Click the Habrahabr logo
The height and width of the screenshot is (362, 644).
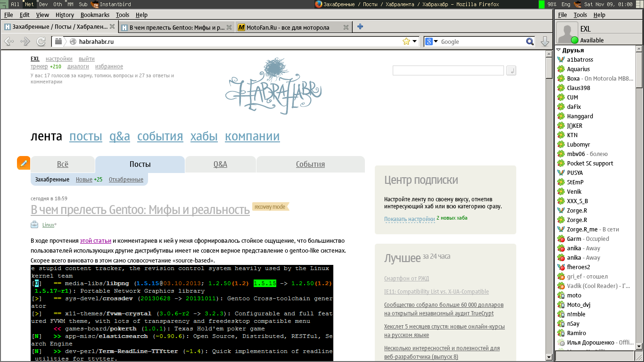(x=273, y=86)
